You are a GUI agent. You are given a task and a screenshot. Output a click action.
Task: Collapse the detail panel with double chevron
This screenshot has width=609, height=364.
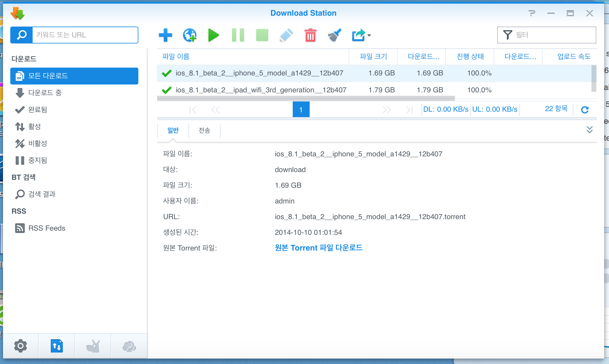(x=589, y=130)
